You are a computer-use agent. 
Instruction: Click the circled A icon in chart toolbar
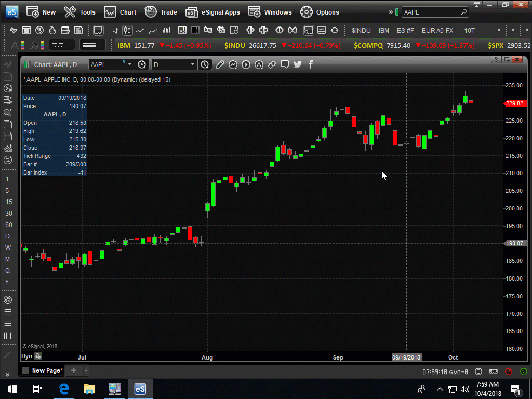(259, 64)
